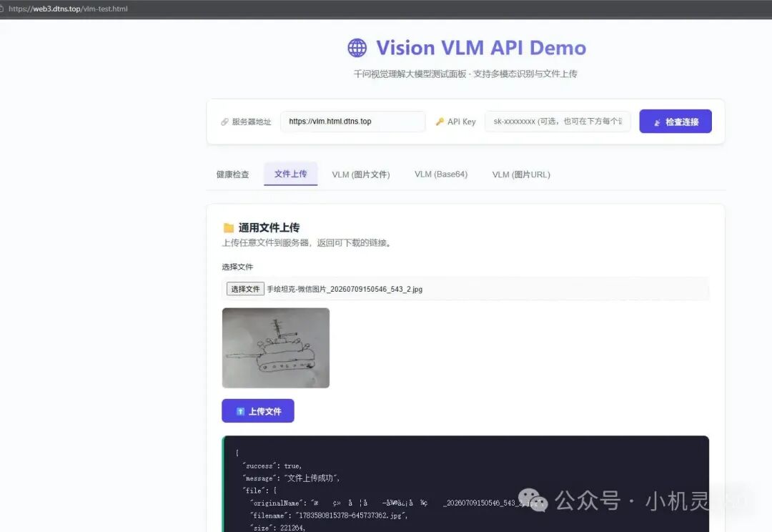Click the 上传文件 button
This screenshot has width=772, height=532.
point(258,411)
